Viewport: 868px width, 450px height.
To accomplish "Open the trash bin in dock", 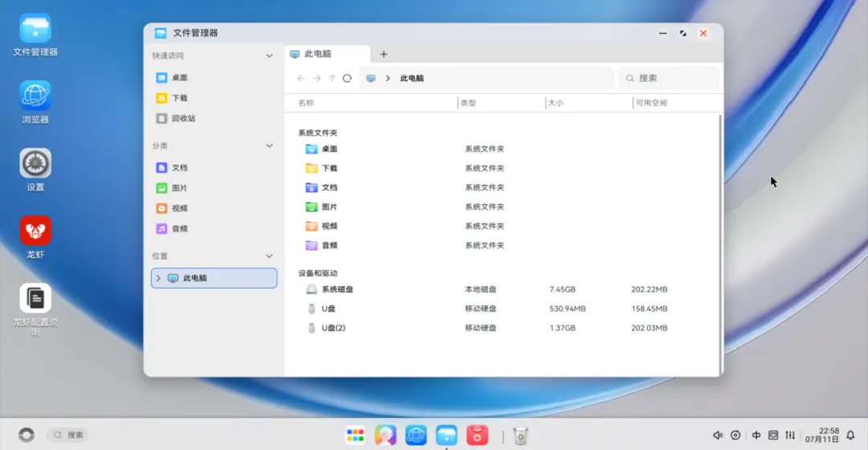I will click(520, 436).
